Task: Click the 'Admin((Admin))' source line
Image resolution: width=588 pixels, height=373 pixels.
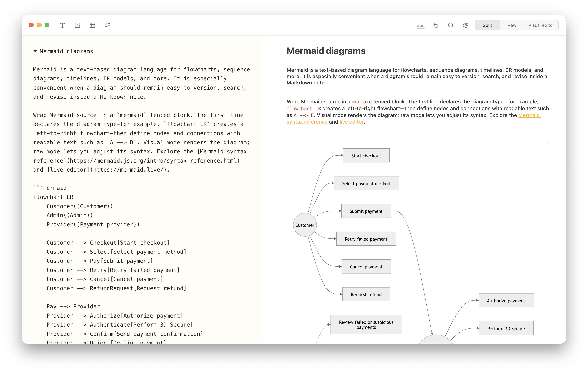Action: click(x=70, y=215)
